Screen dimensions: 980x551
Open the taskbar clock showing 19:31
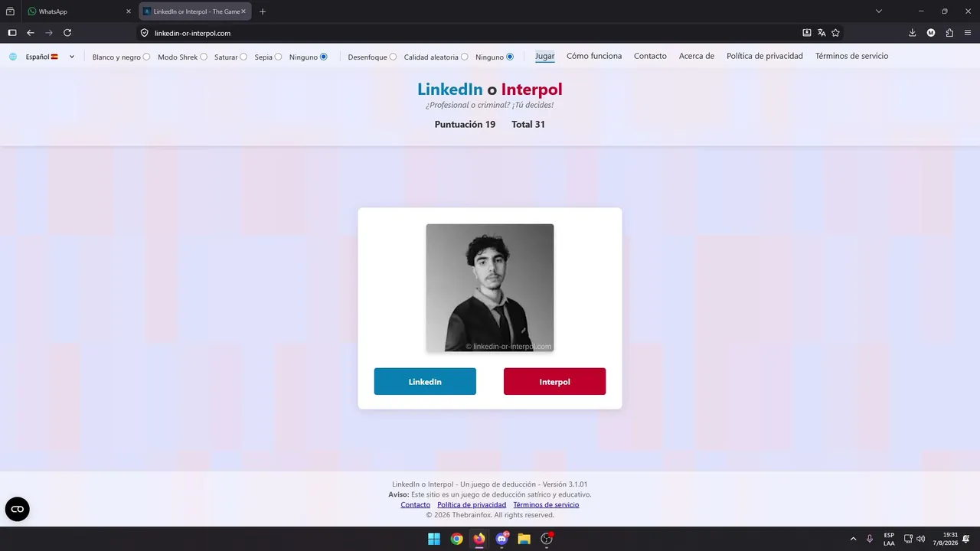pyautogui.click(x=945, y=539)
